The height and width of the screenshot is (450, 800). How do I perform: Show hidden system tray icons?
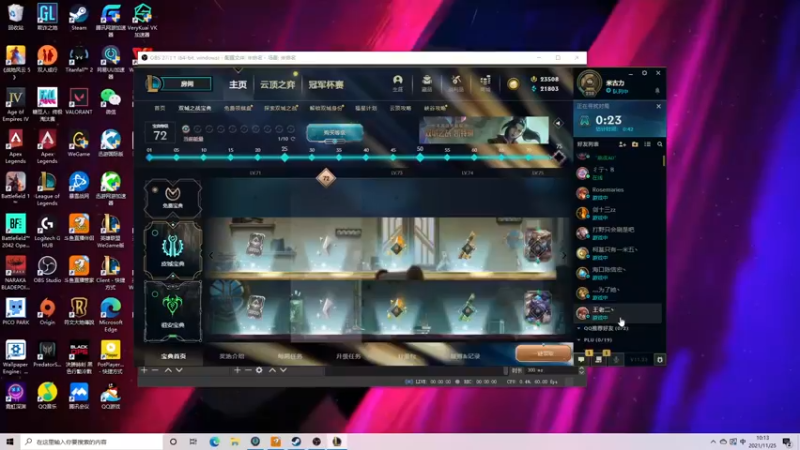[x=713, y=441]
